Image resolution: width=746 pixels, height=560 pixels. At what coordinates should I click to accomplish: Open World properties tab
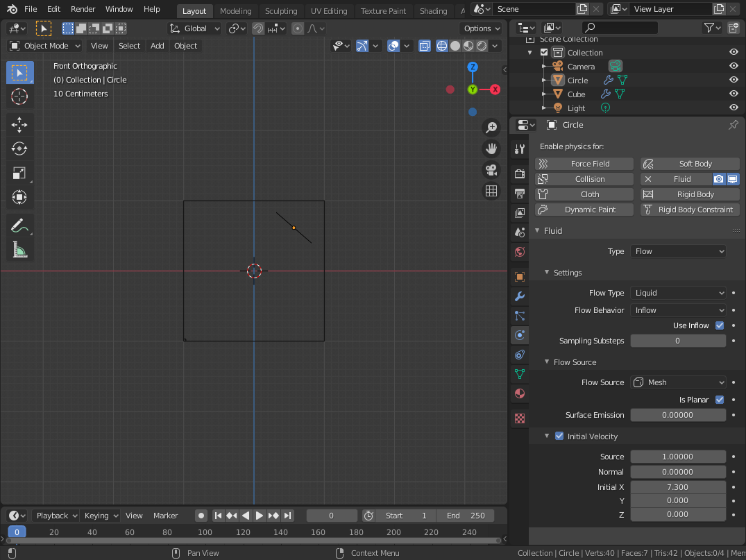click(x=520, y=252)
